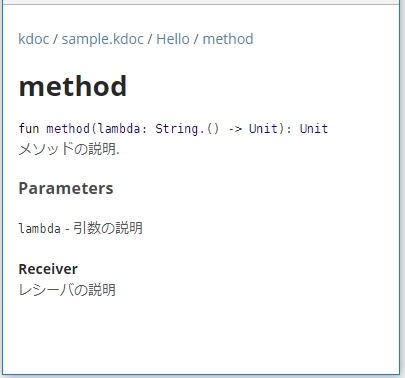
Task: Click the method breadcrumb link
Action: (x=228, y=39)
